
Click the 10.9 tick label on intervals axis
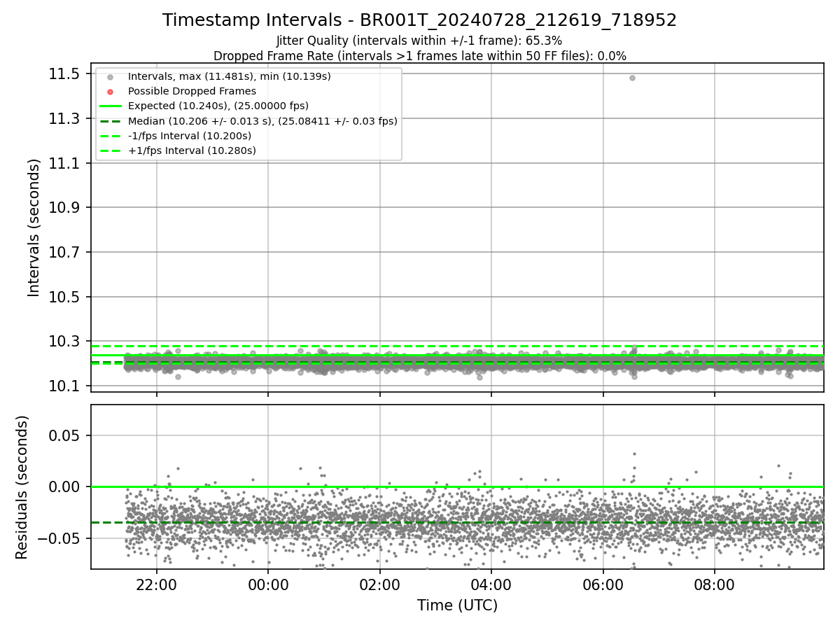(64, 208)
